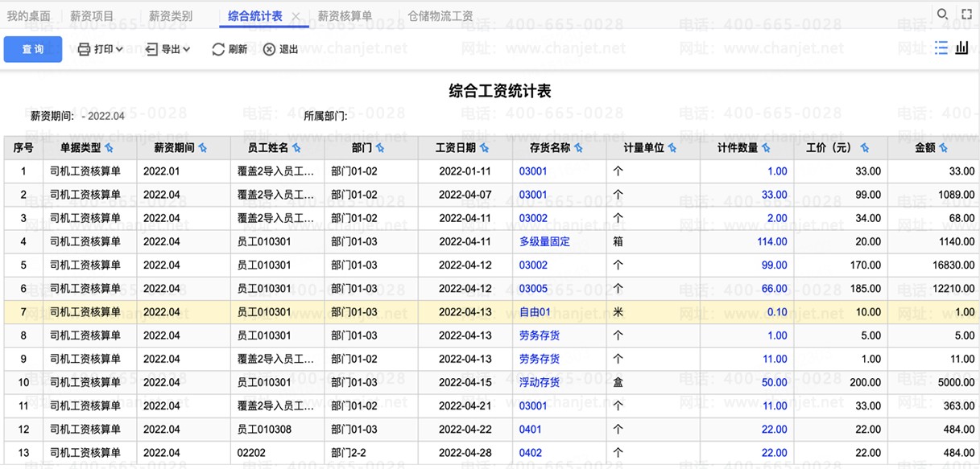This screenshot has height=469, width=980.
Task: Switch to 薪资核算单 tab
Action: (345, 16)
